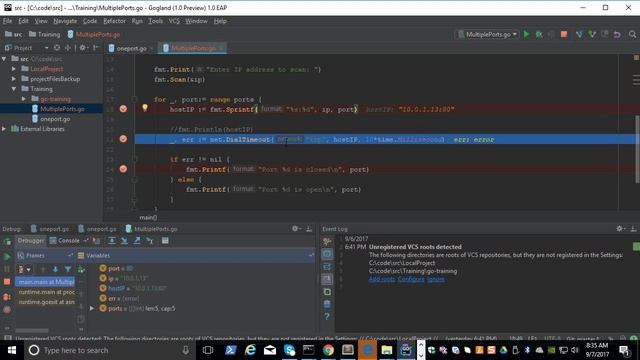This screenshot has width=640, height=360.
Task: Open Event Log help question mark icon
Action: [x=327, y=316]
